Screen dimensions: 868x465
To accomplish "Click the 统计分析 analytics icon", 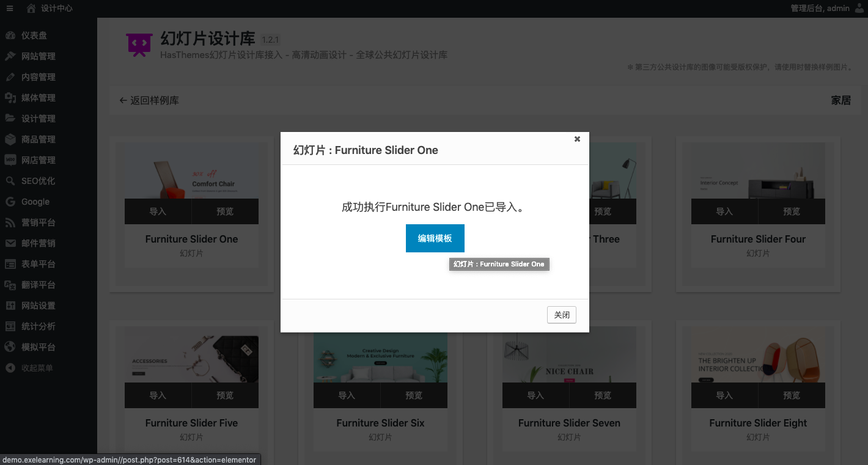I will click(x=10, y=326).
